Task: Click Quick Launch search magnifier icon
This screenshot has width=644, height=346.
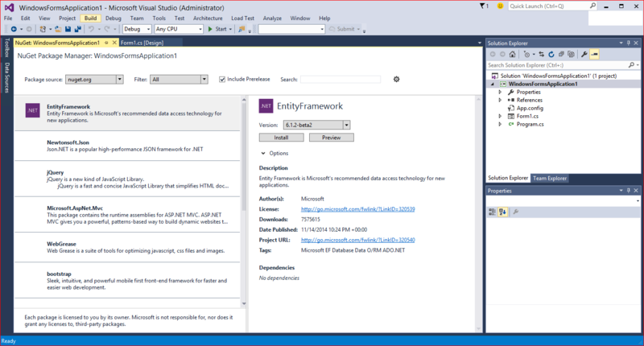Action: (592, 6)
